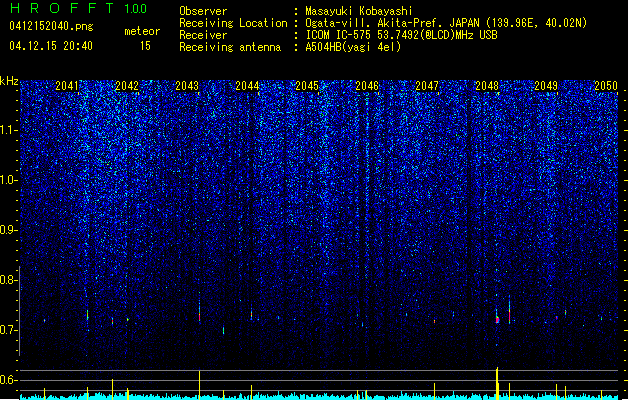Click the meteor count label
Image resolution: width=629 pixels, height=400 pixels.
(142, 31)
